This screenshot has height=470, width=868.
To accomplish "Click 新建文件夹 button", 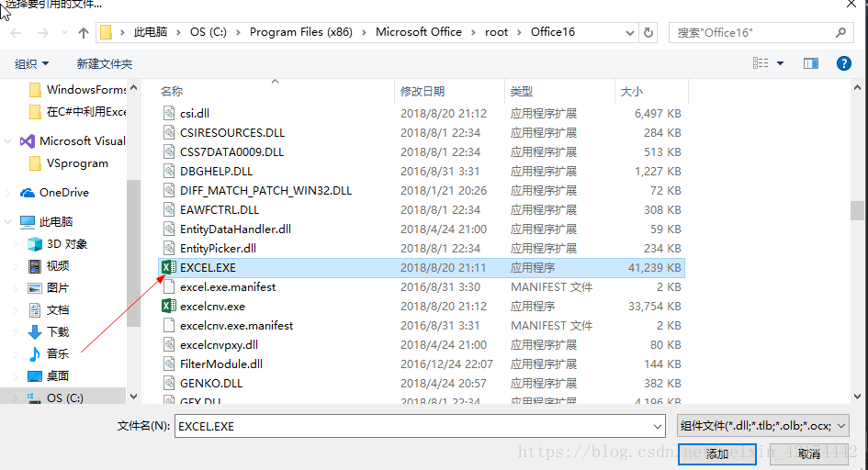I will (x=104, y=63).
